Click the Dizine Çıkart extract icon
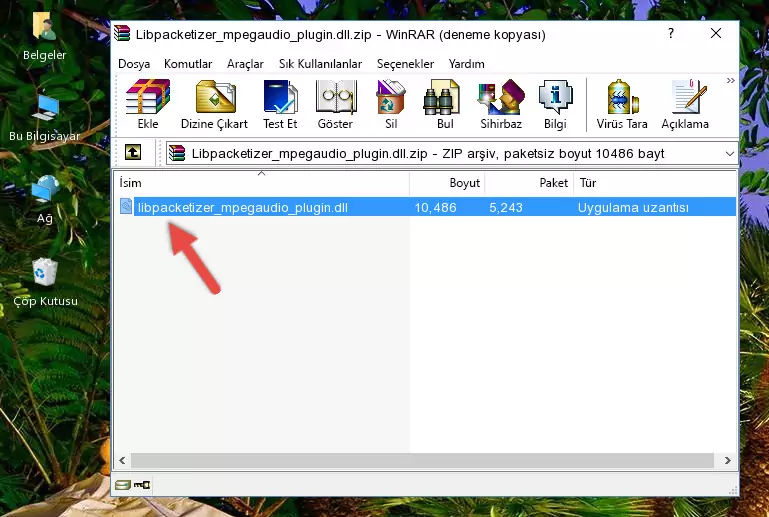The width and height of the screenshot is (769, 517). click(x=215, y=104)
